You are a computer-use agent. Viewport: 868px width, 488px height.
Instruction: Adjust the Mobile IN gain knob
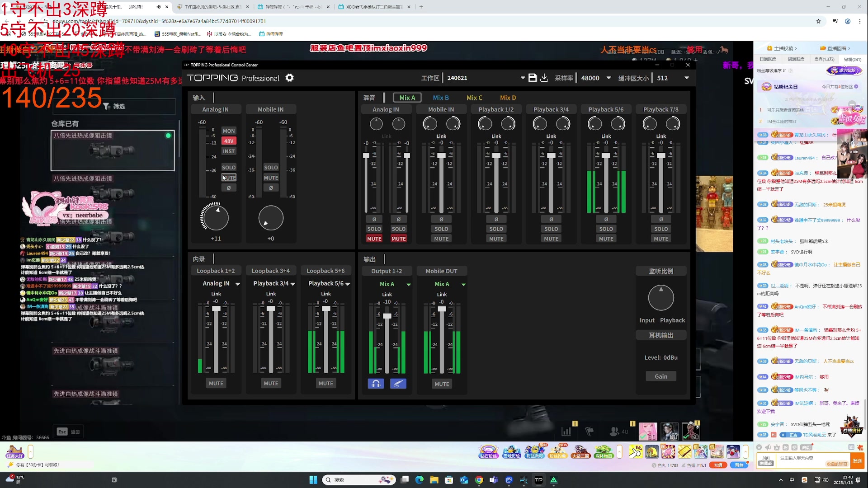click(x=271, y=218)
